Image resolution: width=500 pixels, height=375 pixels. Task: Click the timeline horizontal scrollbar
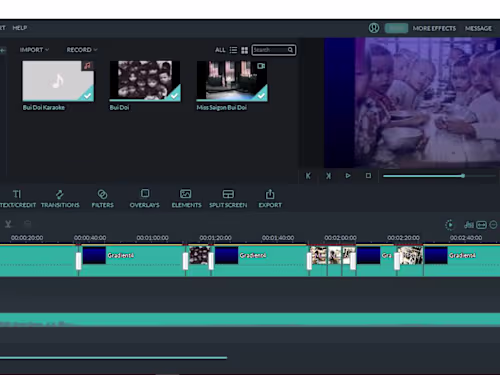point(113,358)
